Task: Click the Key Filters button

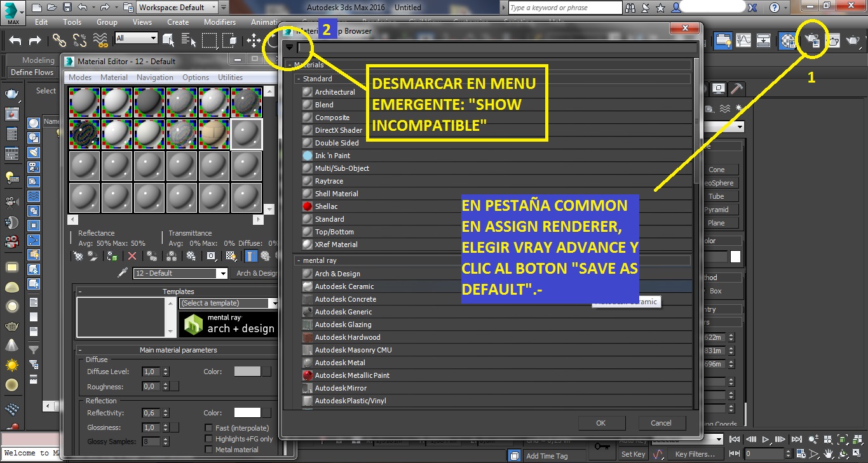Action: click(x=695, y=454)
